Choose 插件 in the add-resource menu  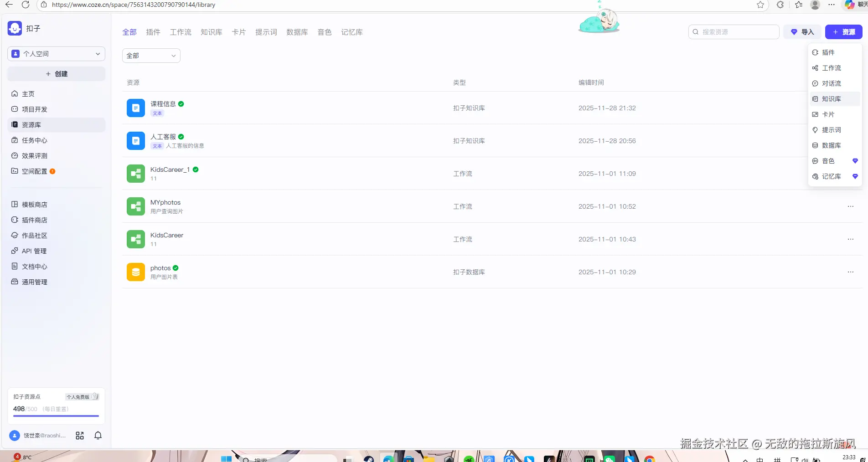click(x=835, y=52)
